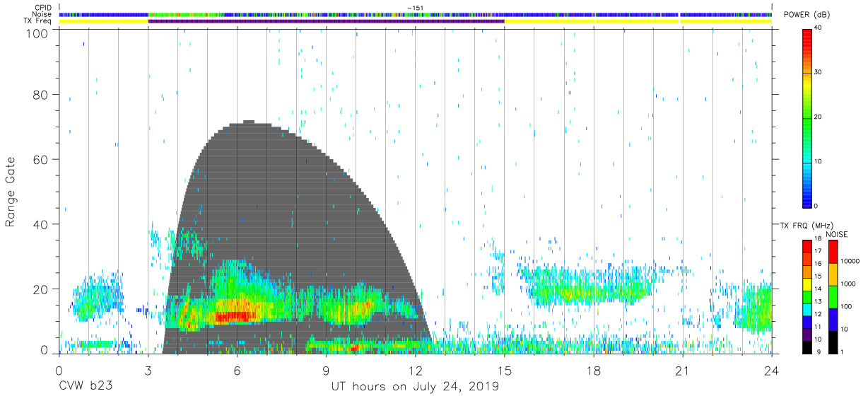
Task: Click the 100 tick on the Range Gate axis
Action: [37, 33]
